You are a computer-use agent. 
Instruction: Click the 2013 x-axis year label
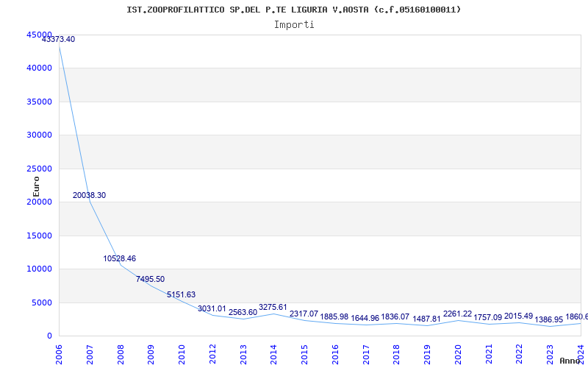243,355
